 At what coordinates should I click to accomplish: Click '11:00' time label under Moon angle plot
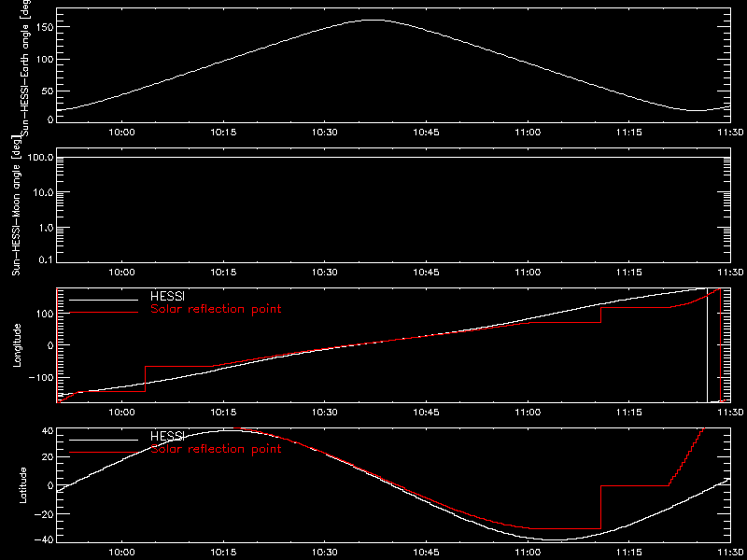tap(528, 273)
